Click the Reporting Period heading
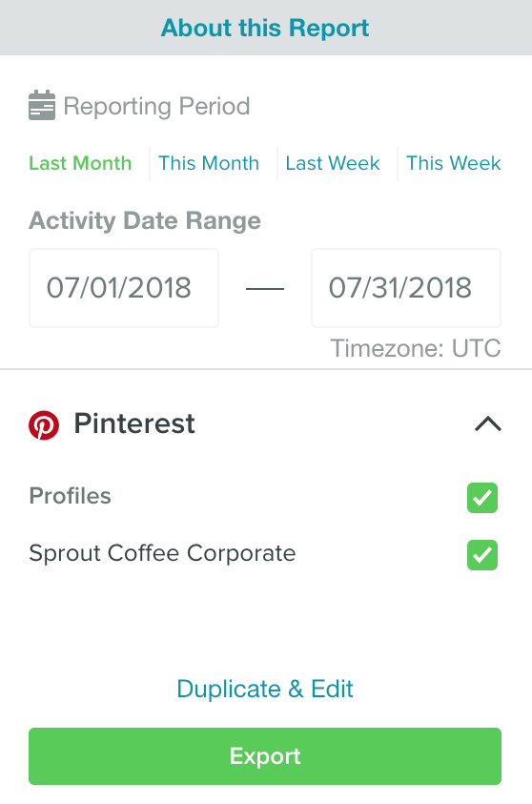 click(156, 107)
